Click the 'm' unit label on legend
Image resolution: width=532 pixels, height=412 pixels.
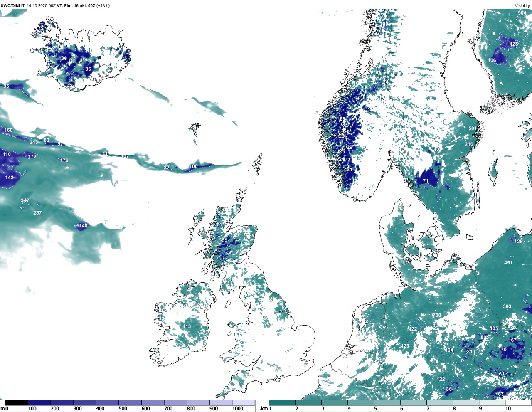2,409
